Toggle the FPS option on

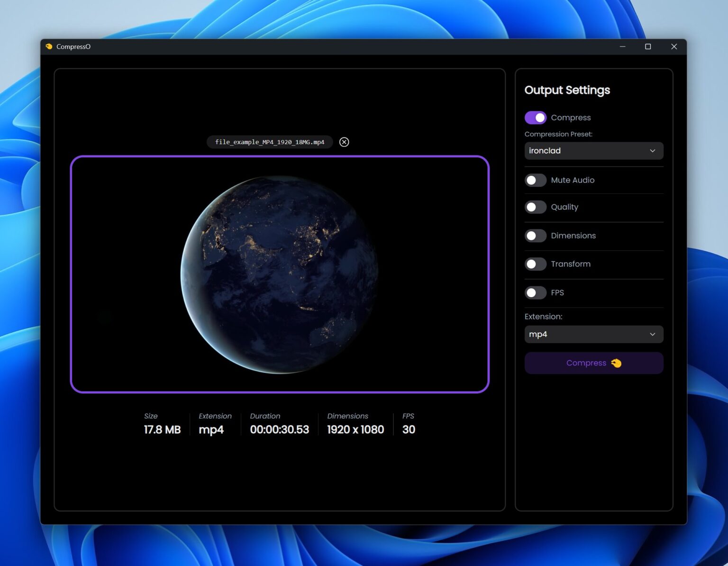click(x=535, y=292)
